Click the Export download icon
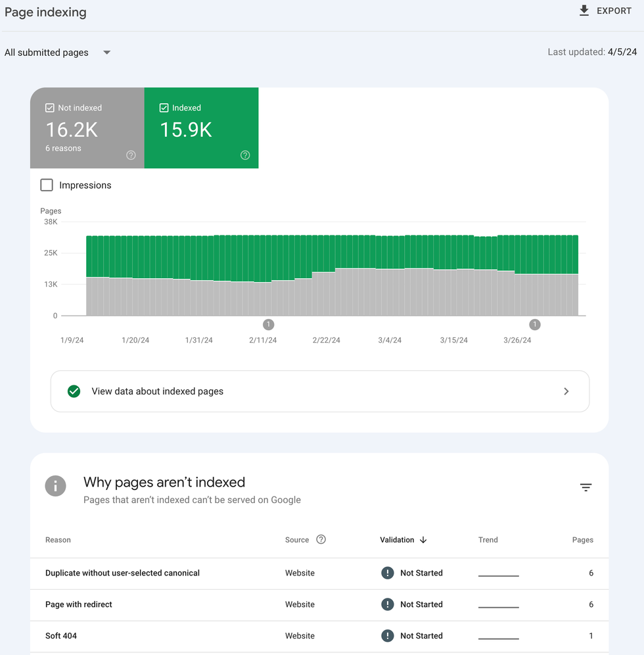Image resolution: width=644 pixels, height=655 pixels. 584,11
